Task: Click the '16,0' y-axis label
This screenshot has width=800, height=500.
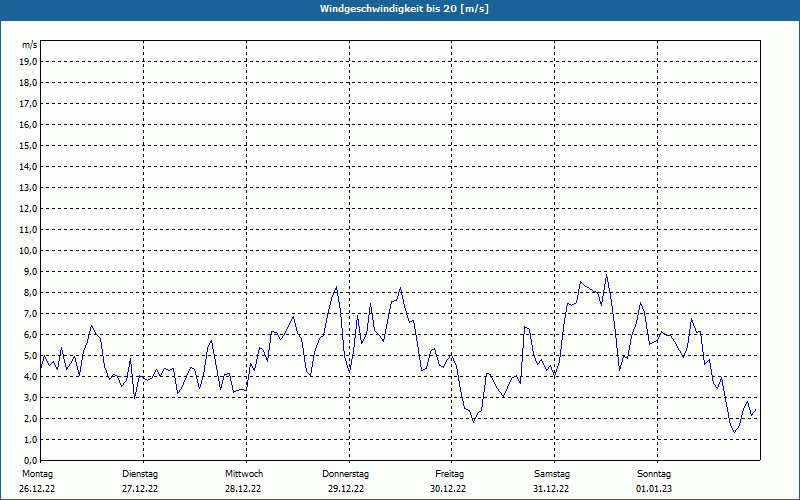Action: click(29, 124)
